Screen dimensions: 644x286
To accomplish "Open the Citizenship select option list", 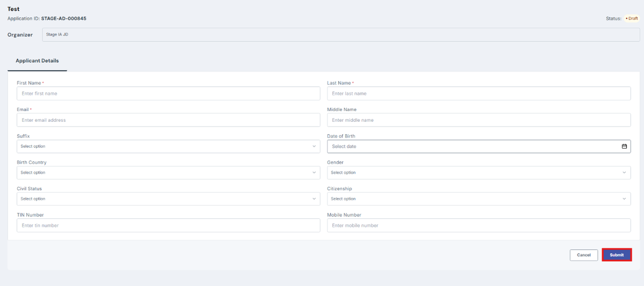I will (479, 199).
